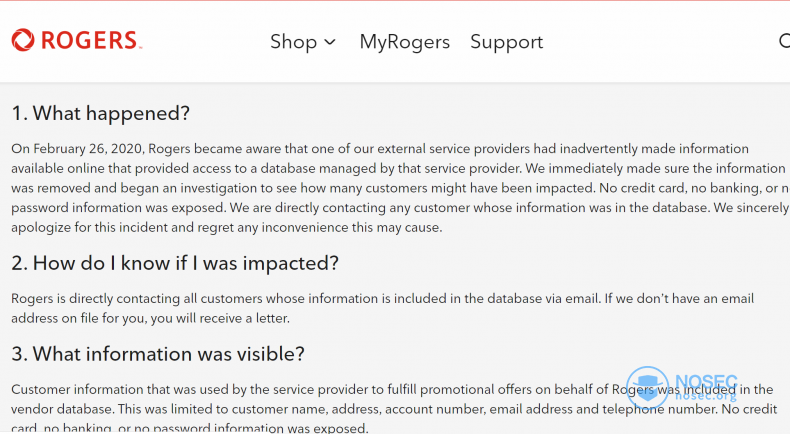Click the line starting "Customer information that was used"
Image resolution: width=790 pixels, height=434 pixels.
pyautogui.click(x=392, y=390)
